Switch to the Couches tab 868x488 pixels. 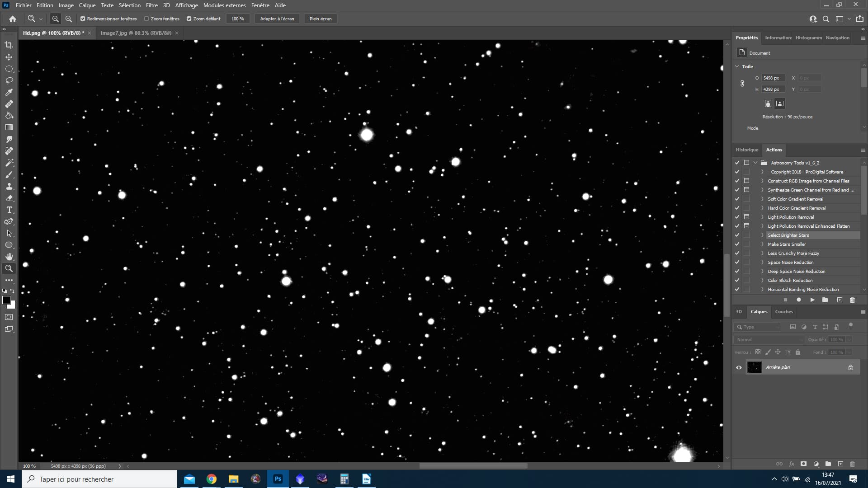(x=784, y=312)
